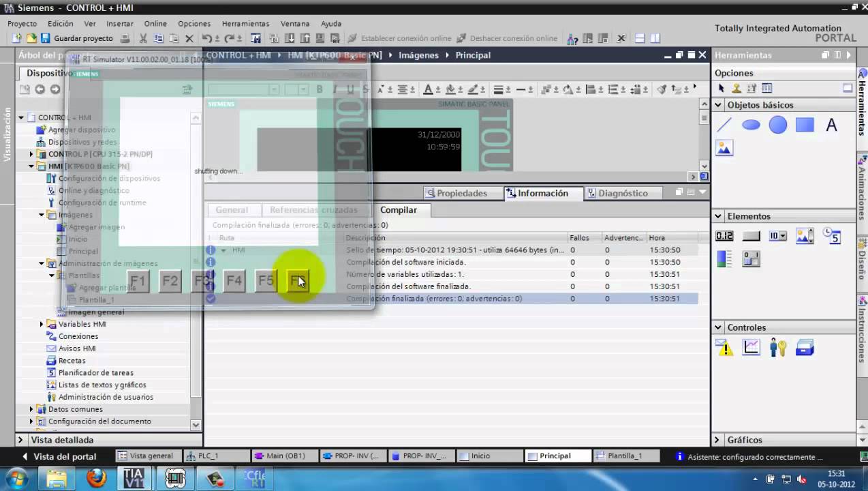This screenshot has width=868, height=491.
Task: Select the I/O field element icon
Action: (x=724, y=236)
